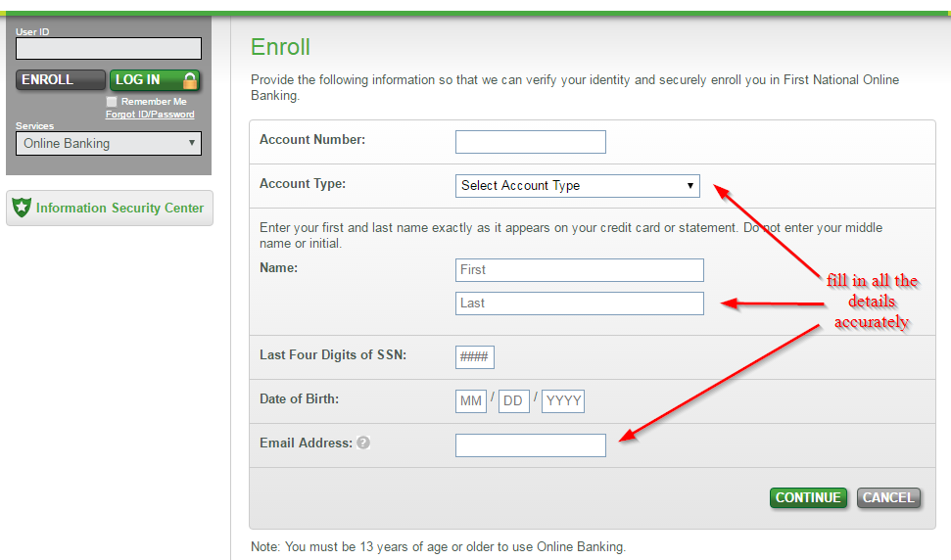Click the 'Date of Birth:' label

[299, 398]
